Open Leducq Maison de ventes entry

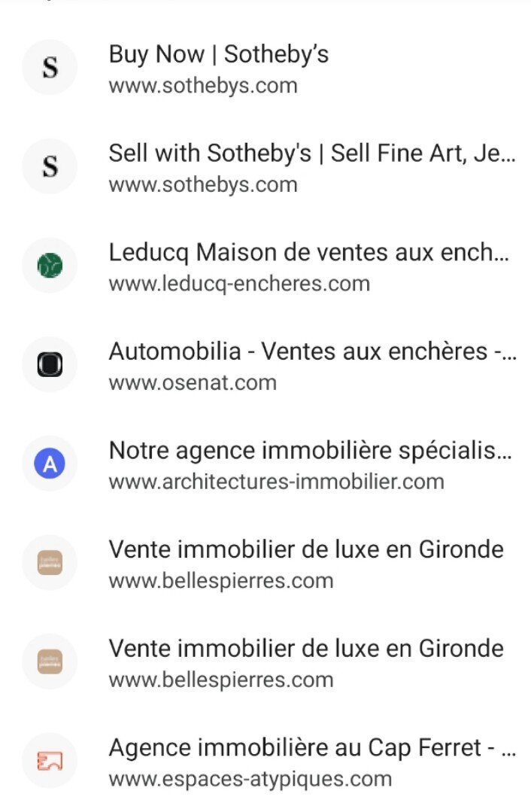pyautogui.click(x=265, y=266)
